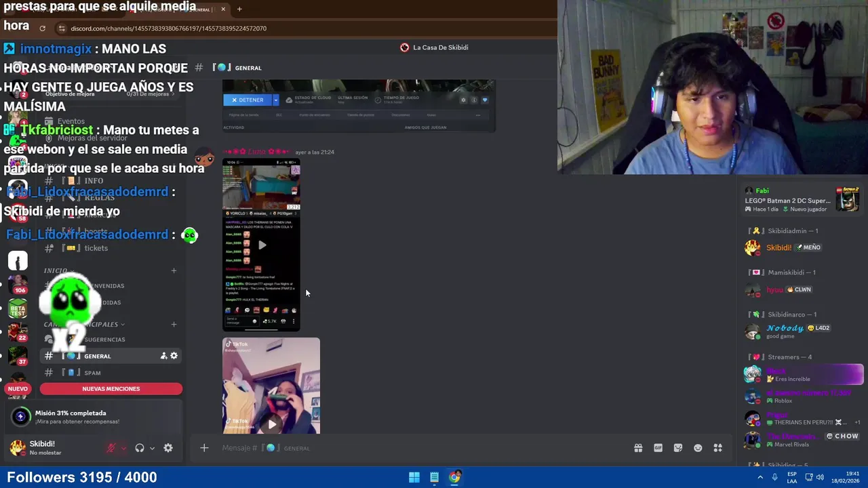Viewport: 868px width, 488px height.
Task: Toggle the muted microphone icon
Action: tap(111, 448)
